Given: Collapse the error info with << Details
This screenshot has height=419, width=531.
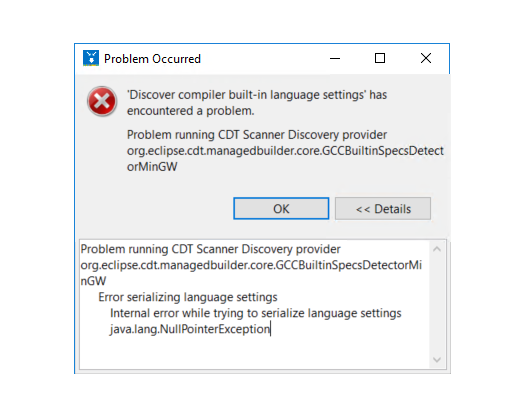Looking at the screenshot, I should click(383, 209).
